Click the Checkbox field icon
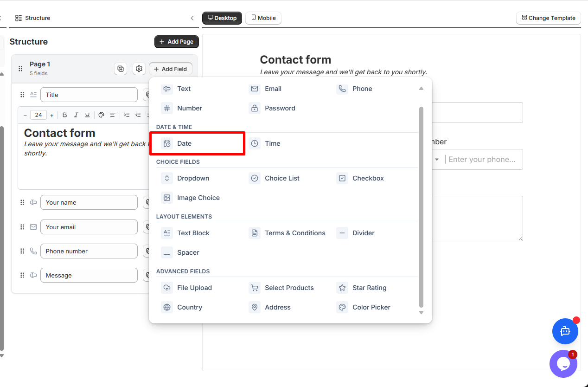This screenshot has width=588, height=387. 342,178
